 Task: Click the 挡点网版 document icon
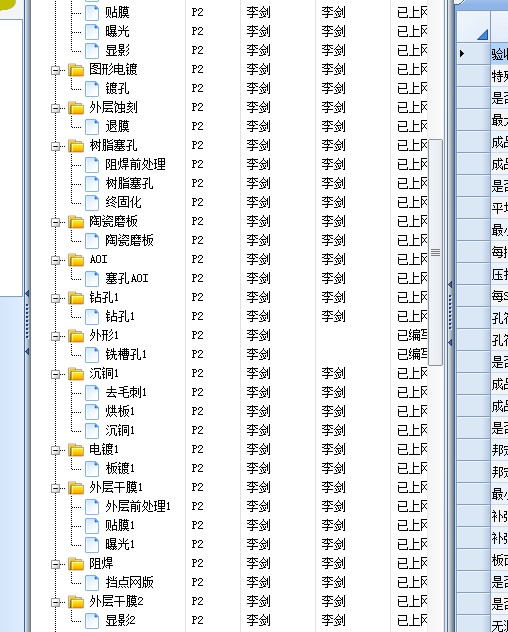coord(92,582)
